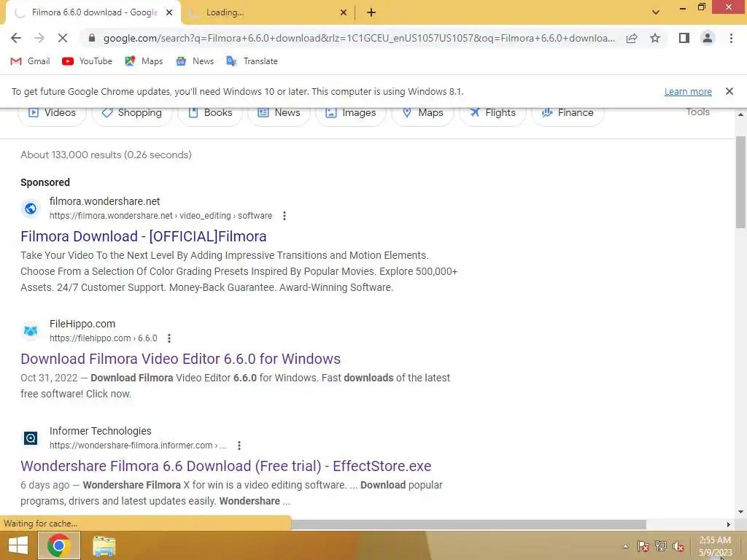Open the News bookmark in bookmarks bar
The height and width of the screenshot is (560, 747).
coord(195,61)
